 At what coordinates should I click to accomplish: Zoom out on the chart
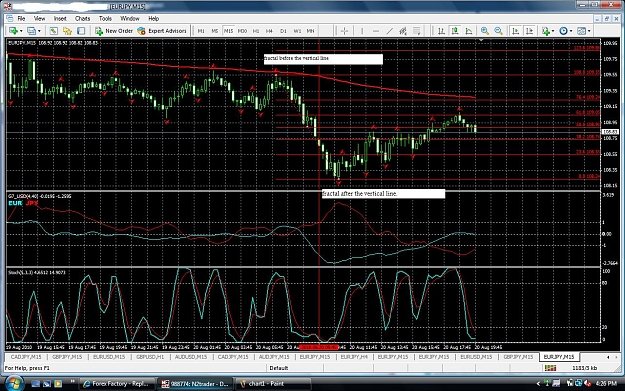tap(498, 31)
